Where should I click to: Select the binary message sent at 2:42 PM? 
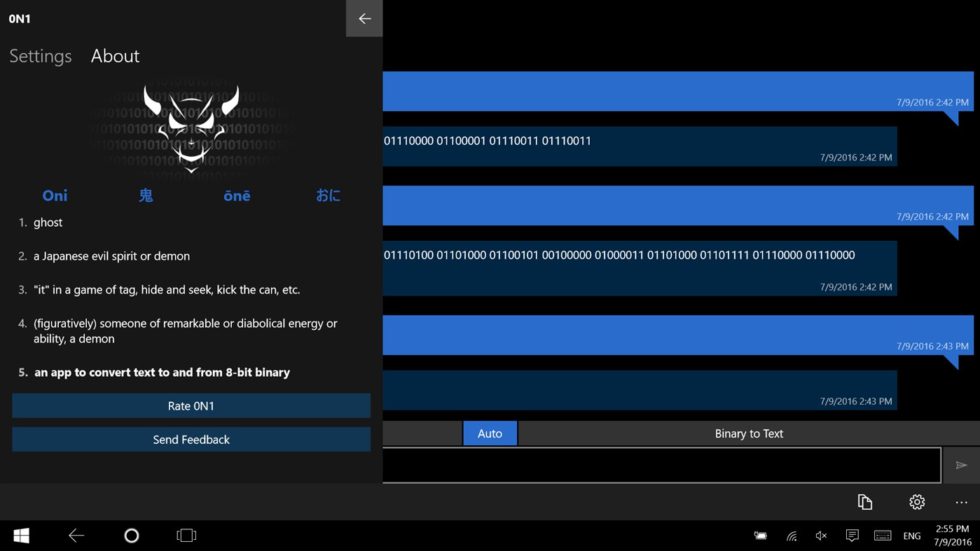pos(630,140)
